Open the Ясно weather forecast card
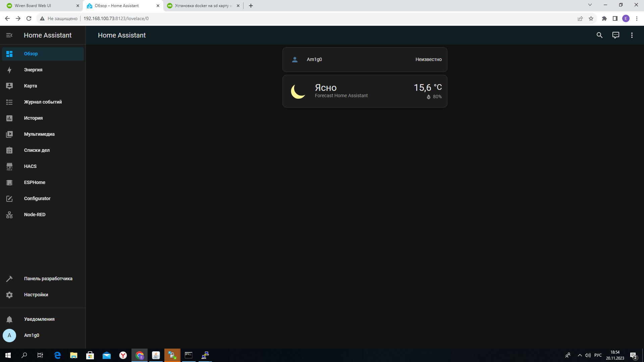 tap(365, 91)
